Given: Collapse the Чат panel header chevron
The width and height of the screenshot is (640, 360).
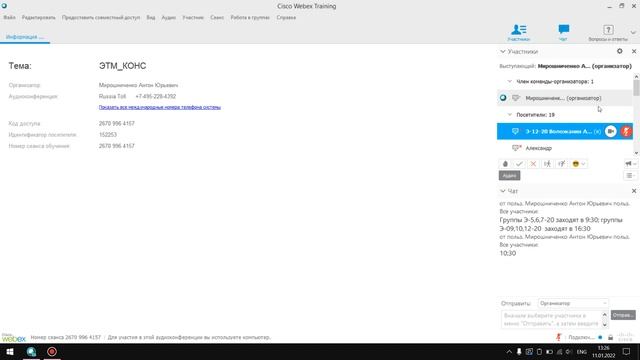Looking at the screenshot, I should click(503, 191).
